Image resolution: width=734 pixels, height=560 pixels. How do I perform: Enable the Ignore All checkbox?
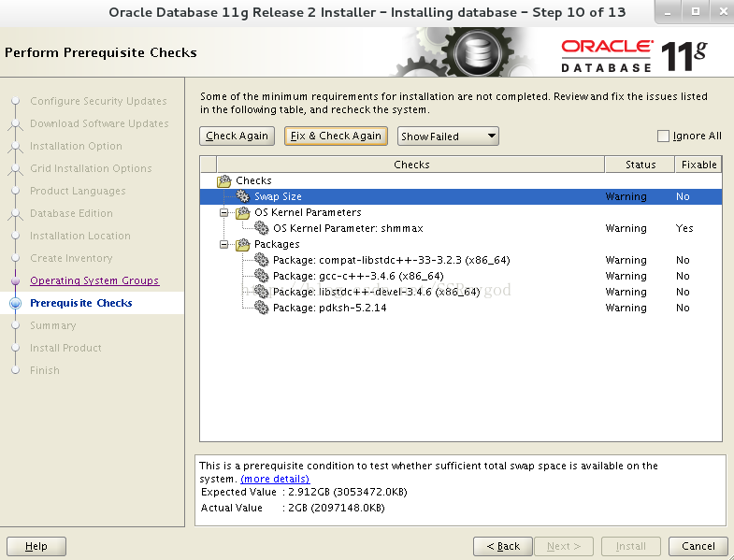click(x=663, y=136)
